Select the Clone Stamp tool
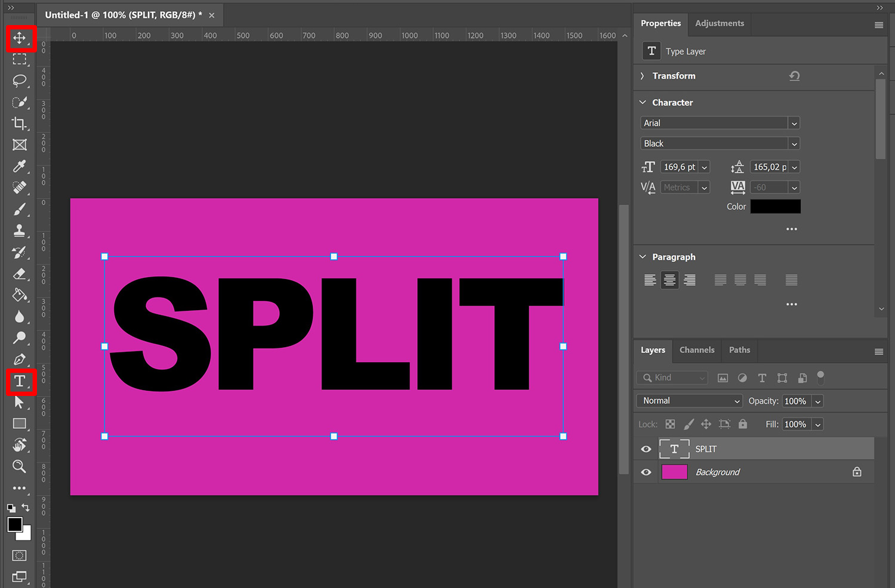Viewport: 895px width, 588px height. [20, 231]
